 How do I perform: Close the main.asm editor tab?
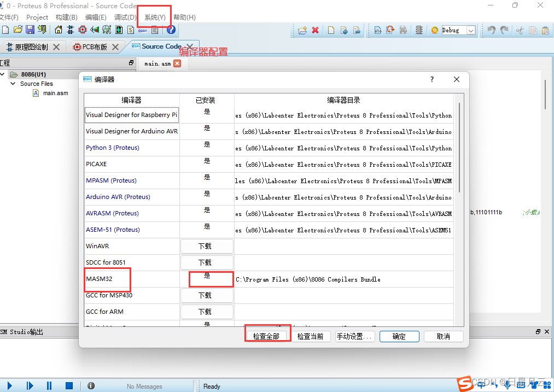177,63
